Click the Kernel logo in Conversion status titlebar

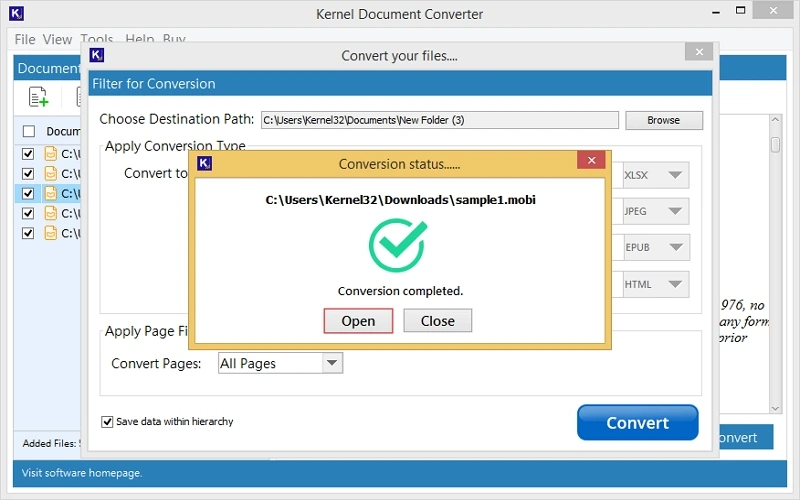tap(204, 164)
